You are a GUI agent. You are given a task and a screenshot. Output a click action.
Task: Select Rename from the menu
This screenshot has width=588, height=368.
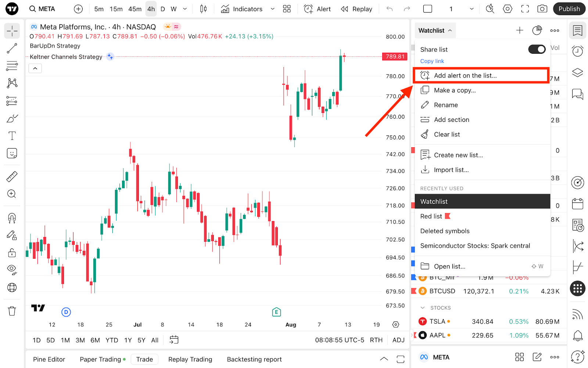[x=483, y=105]
